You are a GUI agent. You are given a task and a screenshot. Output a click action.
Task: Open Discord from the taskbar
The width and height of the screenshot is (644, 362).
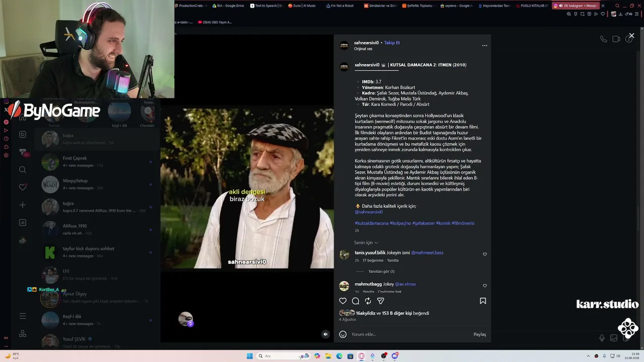(395, 356)
